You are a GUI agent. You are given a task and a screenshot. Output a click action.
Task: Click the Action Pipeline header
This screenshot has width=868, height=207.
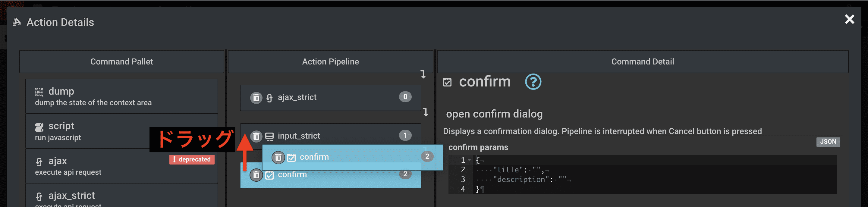[331, 62]
